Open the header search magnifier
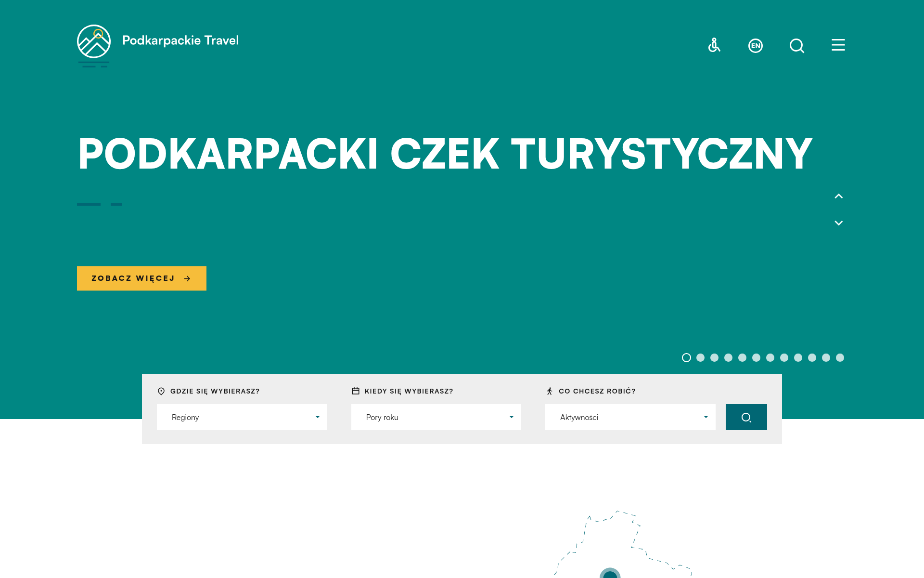 click(797, 46)
